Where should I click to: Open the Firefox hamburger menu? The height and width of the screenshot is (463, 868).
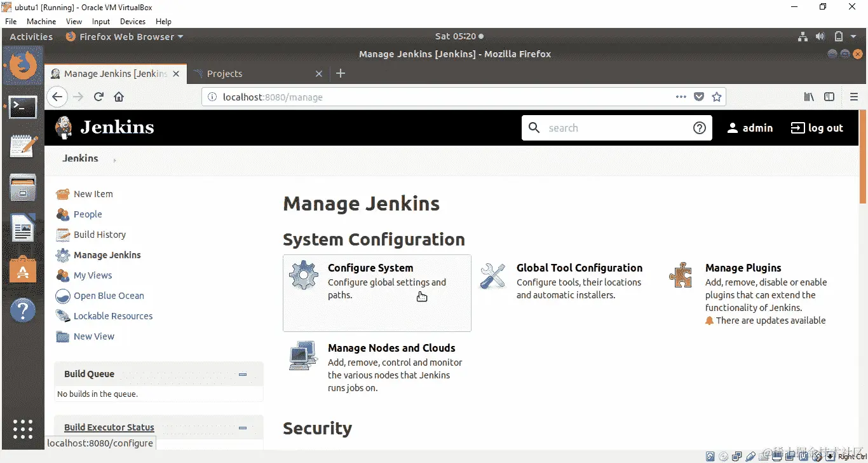pyautogui.click(x=854, y=97)
